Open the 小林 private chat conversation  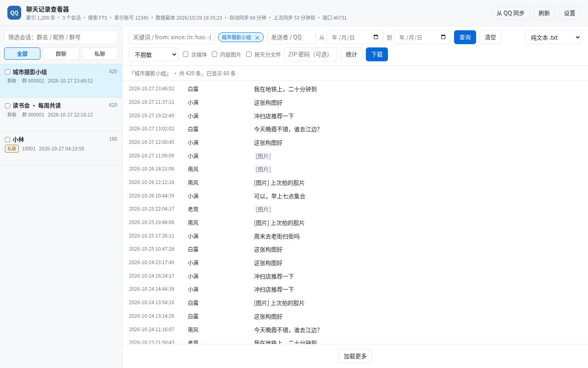[61, 148]
